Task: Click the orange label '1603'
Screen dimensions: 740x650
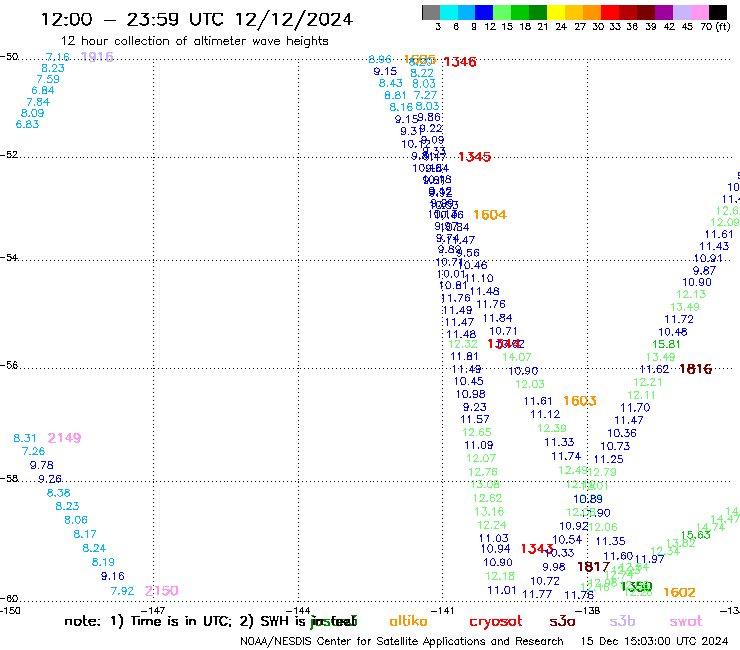Action: 580,401
